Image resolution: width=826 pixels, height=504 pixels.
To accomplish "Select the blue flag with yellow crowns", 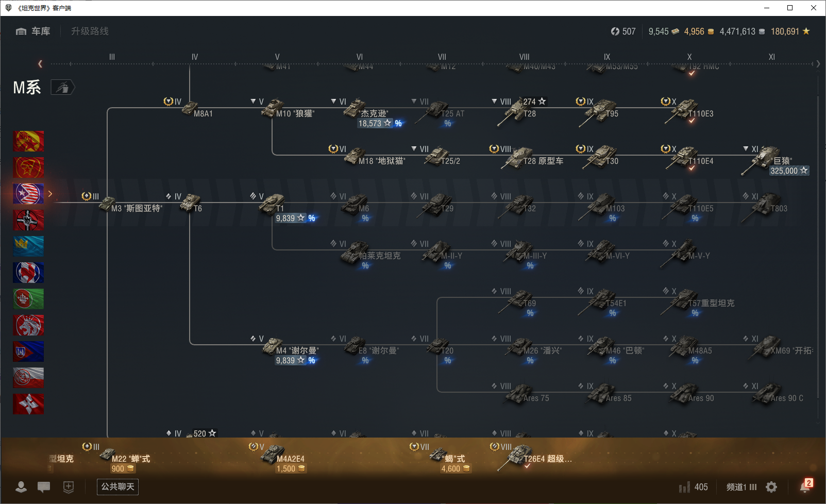I will (x=28, y=246).
